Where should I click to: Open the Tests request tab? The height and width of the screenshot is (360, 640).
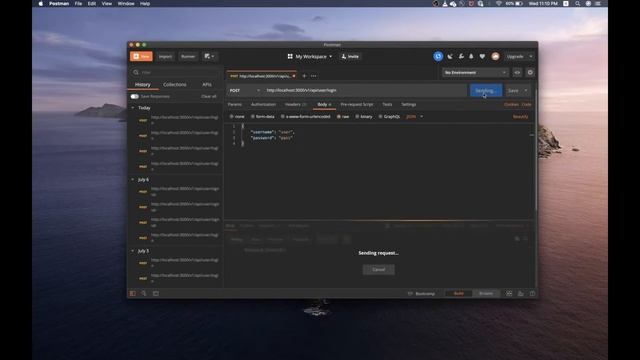387,104
